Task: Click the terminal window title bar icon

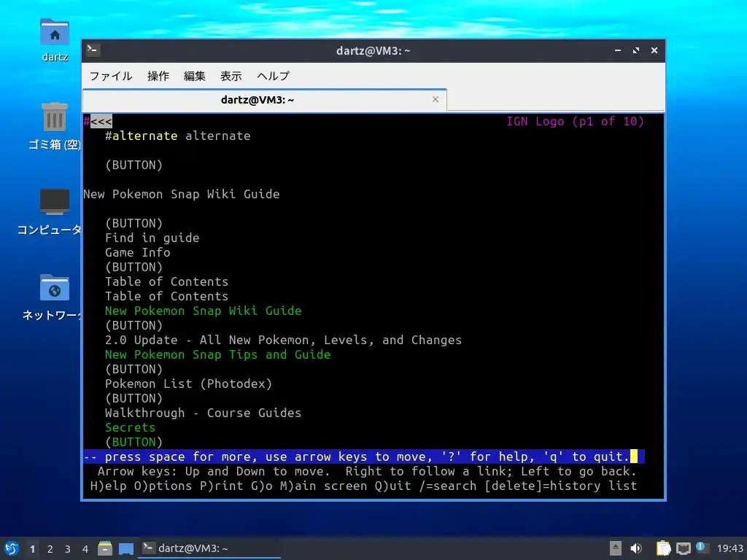Action: (x=93, y=50)
